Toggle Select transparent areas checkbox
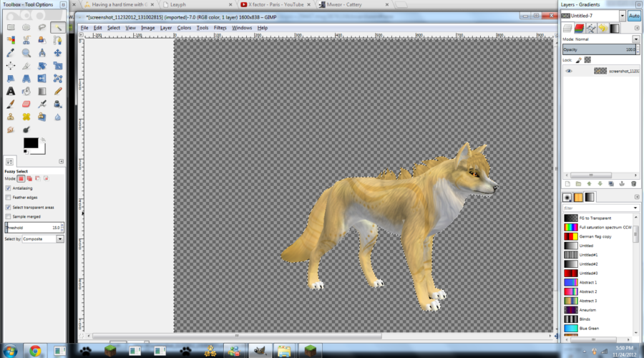Viewport: 644px width, 358px height. point(8,207)
